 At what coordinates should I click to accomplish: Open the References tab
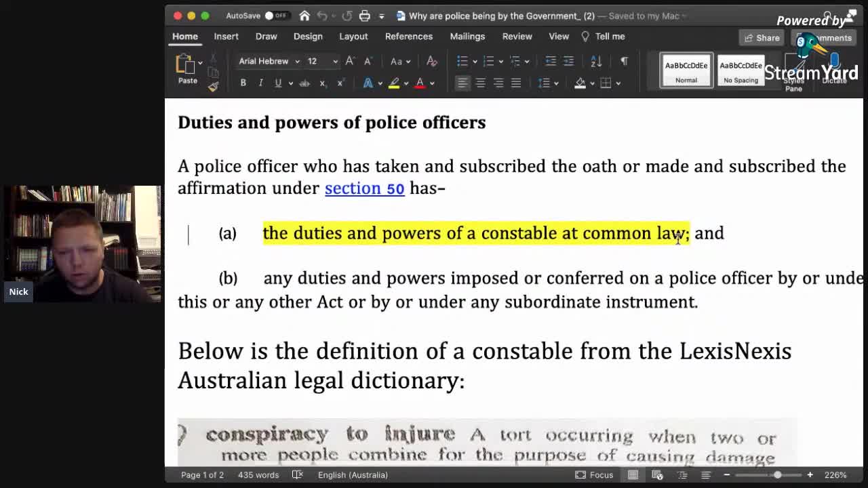409,37
